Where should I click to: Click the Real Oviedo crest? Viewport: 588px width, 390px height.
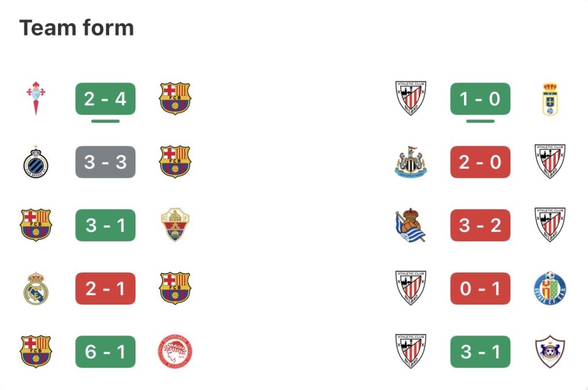tap(550, 99)
